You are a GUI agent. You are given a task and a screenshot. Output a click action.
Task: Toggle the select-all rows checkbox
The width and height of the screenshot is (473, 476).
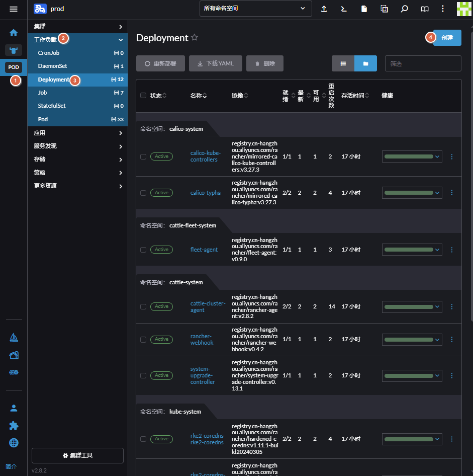pos(143,96)
